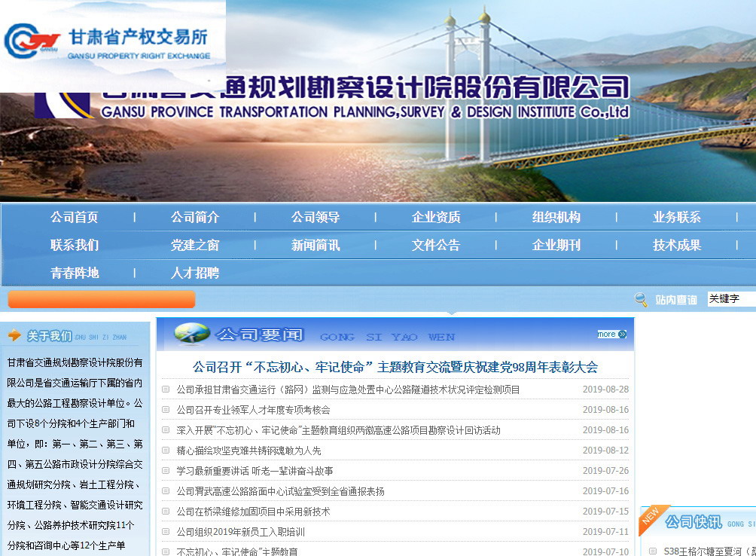
Task: Open news 学习最新重要讲话 听老一辈讲奋斗故事
Action: pyautogui.click(x=255, y=471)
